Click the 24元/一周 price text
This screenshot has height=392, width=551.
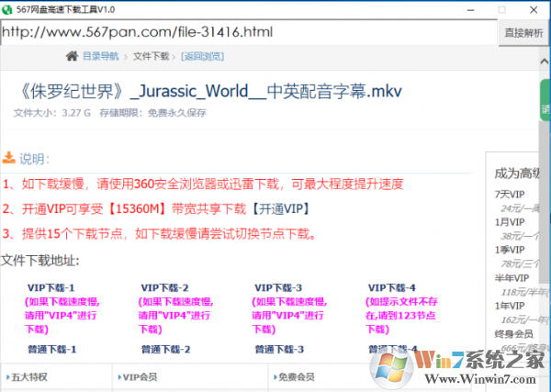click(520, 208)
